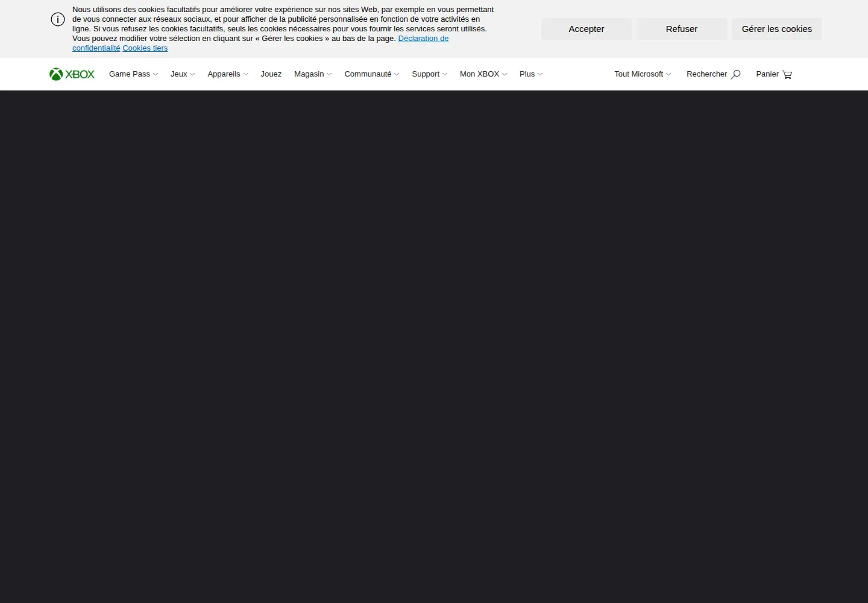This screenshot has height=603, width=868.
Task: Click the cookie banner info icon
Action: [x=58, y=19]
